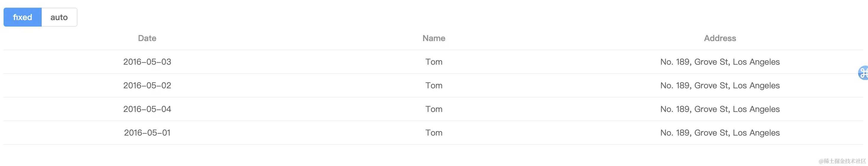Click the Name column header
This screenshot has width=868, height=166.
(x=434, y=38)
